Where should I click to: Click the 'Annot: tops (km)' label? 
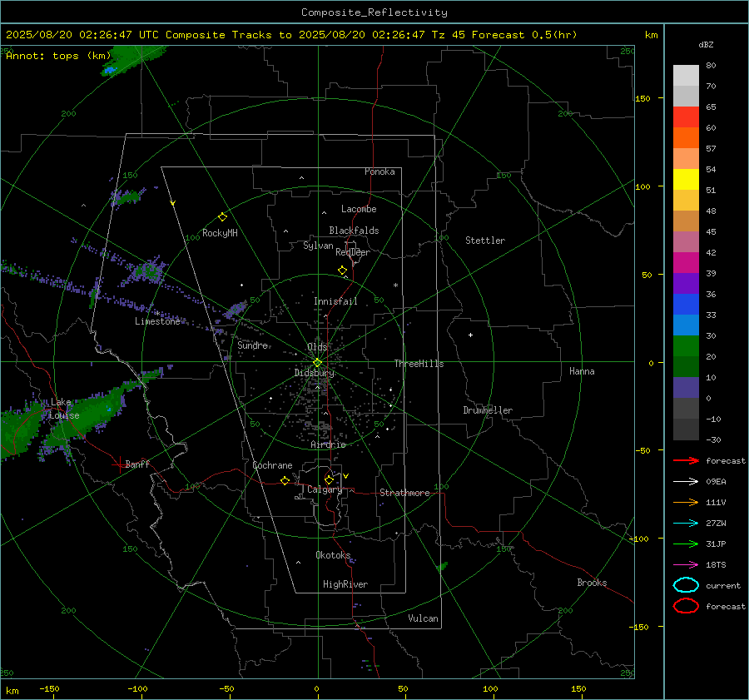[x=58, y=56]
